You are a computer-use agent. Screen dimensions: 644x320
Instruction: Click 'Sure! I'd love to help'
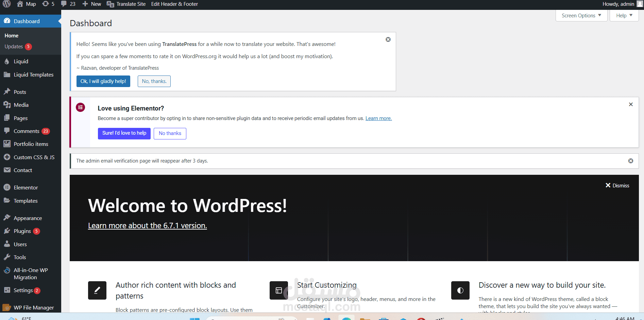tap(124, 133)
